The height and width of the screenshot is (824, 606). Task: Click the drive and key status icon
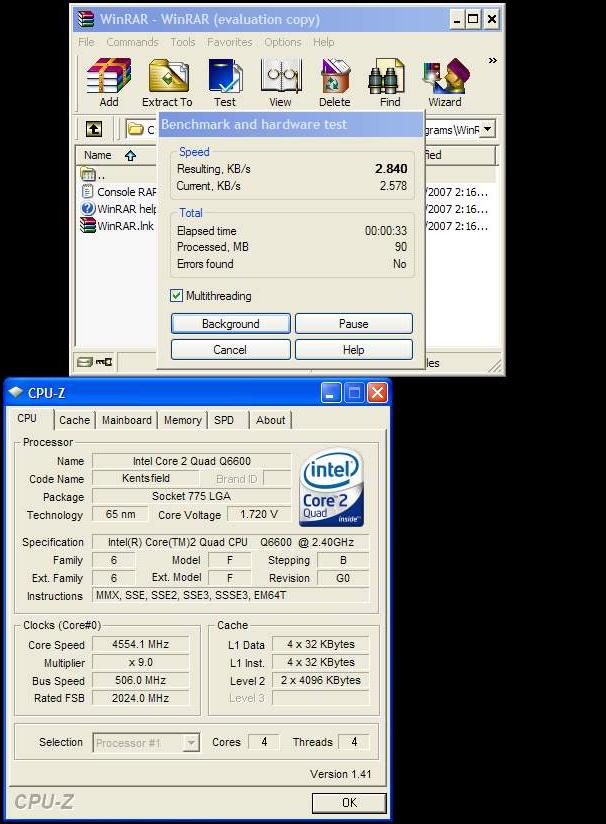95,362
